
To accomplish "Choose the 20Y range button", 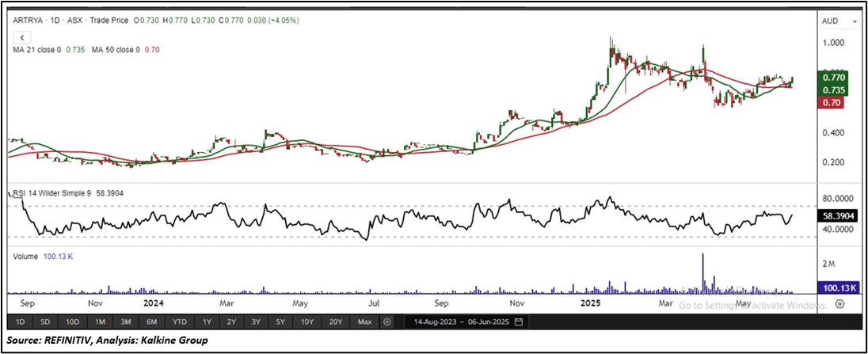I will (x=336, y=322).
